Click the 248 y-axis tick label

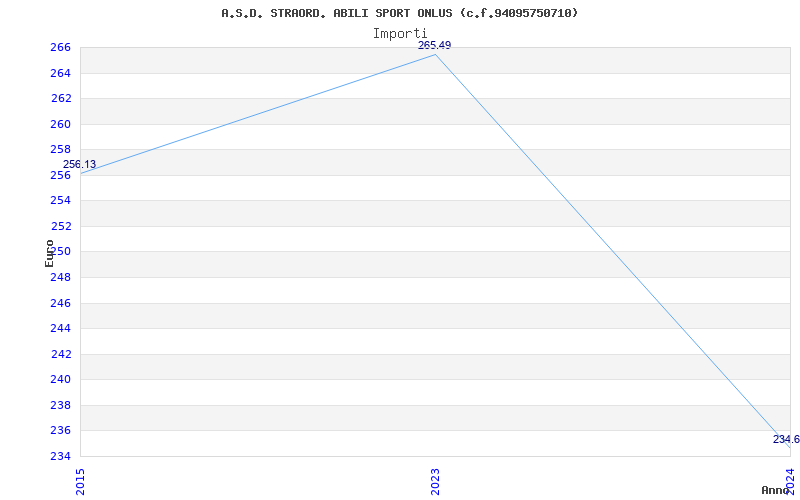tap(60, 278)
